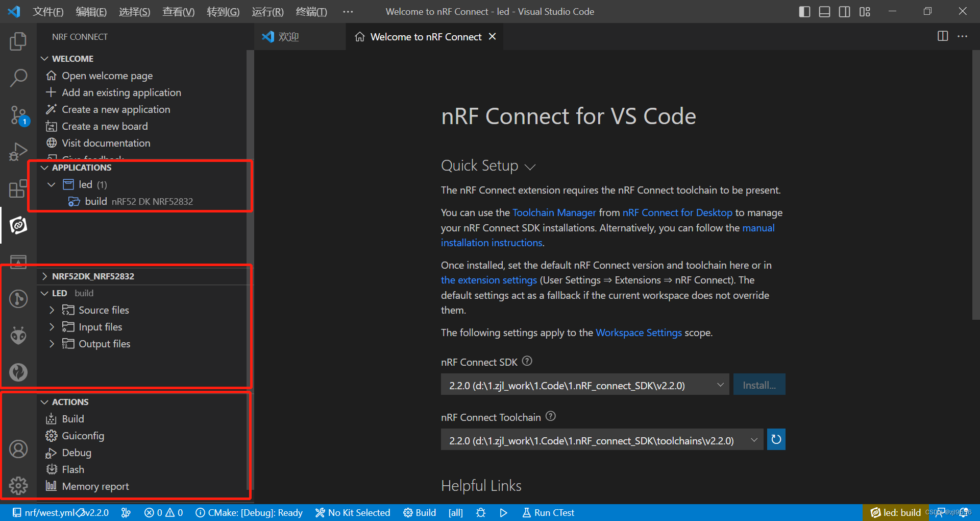Collapse the WELCOME section
The height and width of the screenshot is (521, 980).
(x=44, y=59)
